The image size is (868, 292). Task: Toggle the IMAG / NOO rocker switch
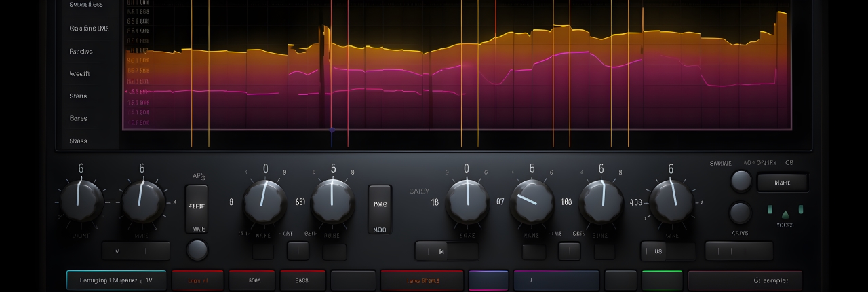[x=380, y=210]
